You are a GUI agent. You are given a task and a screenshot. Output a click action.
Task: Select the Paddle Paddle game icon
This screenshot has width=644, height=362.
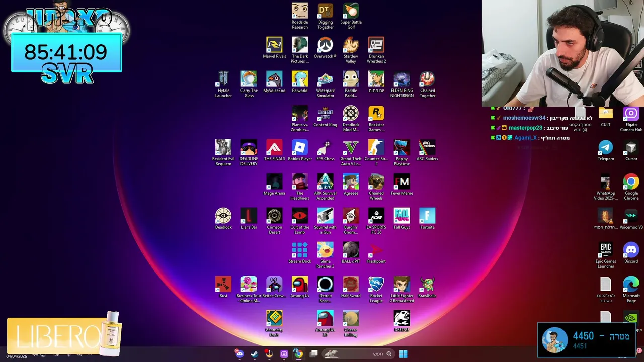[x=351, y=84]
